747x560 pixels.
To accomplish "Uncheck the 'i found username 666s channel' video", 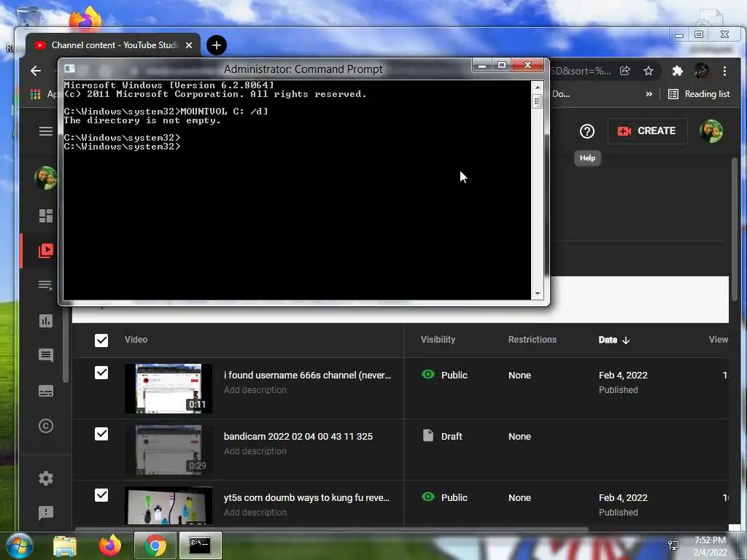I will (101, 373).
